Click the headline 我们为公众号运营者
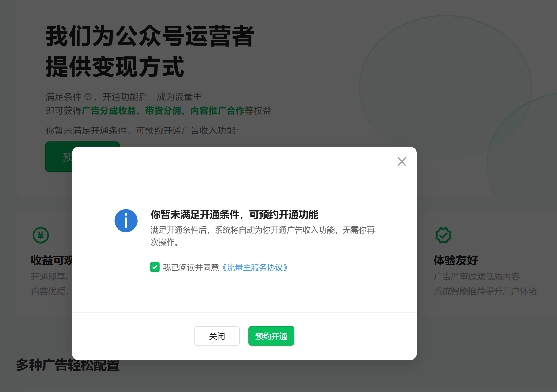 point(150,36)
